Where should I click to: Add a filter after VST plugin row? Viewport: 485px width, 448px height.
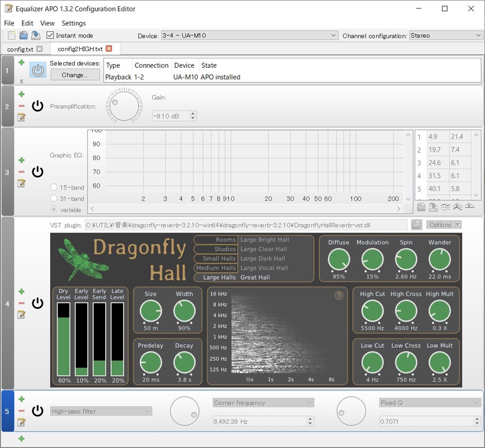point(21,292)
